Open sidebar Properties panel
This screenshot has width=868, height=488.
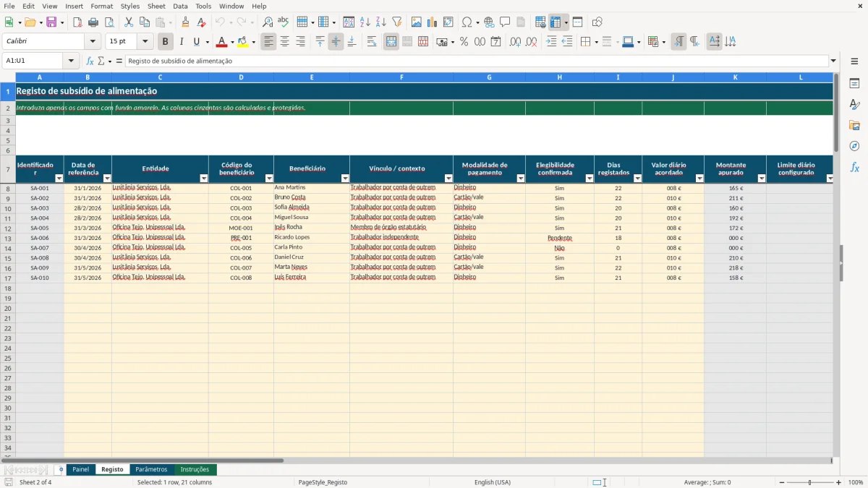click(854, 84)
